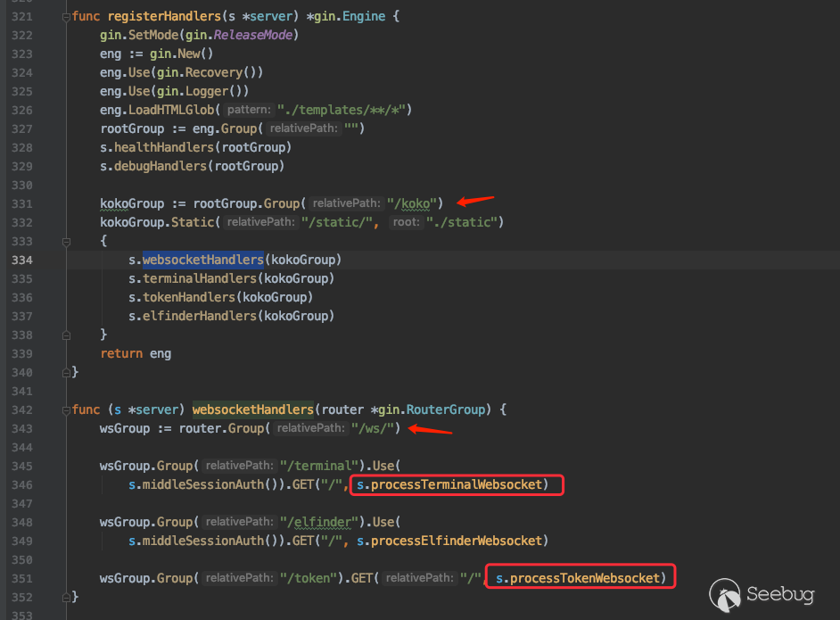This screenshot has width=840, height=620.
Task: Click the eng variable after return
Action: coord(161,353)
